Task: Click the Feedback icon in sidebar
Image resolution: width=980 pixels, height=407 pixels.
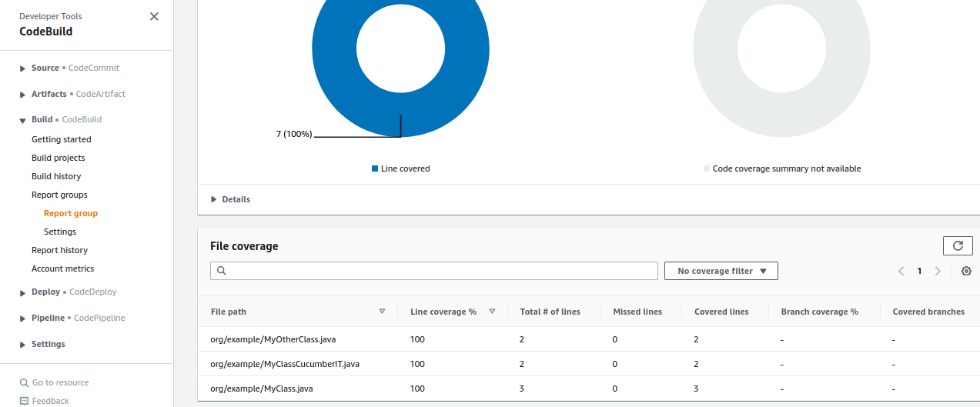Action: click(24, 401)
